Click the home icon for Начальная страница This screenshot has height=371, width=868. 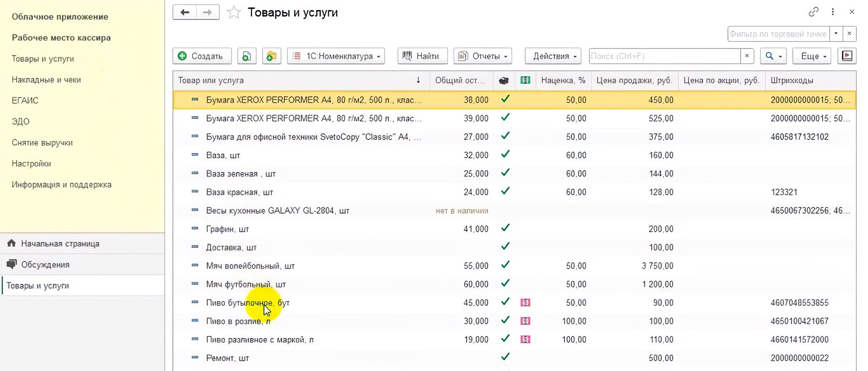(x=12, y=243)
